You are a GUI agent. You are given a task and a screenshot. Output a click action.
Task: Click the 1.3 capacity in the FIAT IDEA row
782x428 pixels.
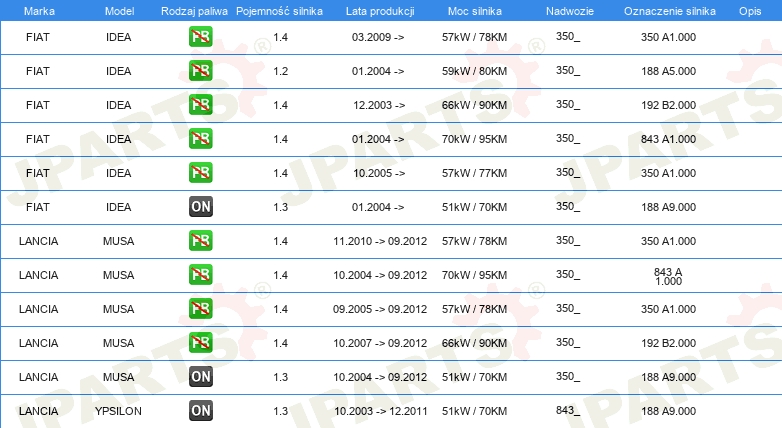[x=281, y=207]
